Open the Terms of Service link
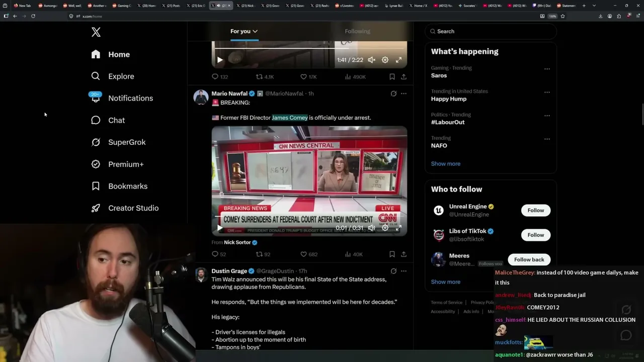644x362 pixels. [x=446, y=303]
